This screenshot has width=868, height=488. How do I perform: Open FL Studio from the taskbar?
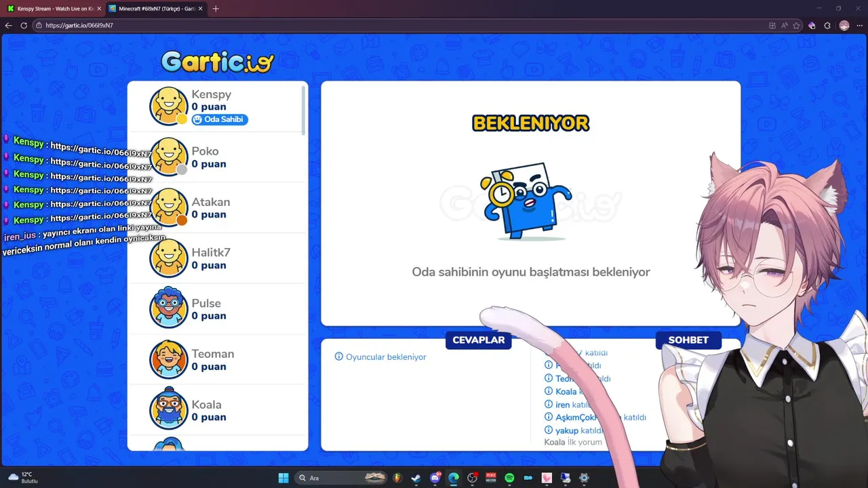click(x=397, y=478)
